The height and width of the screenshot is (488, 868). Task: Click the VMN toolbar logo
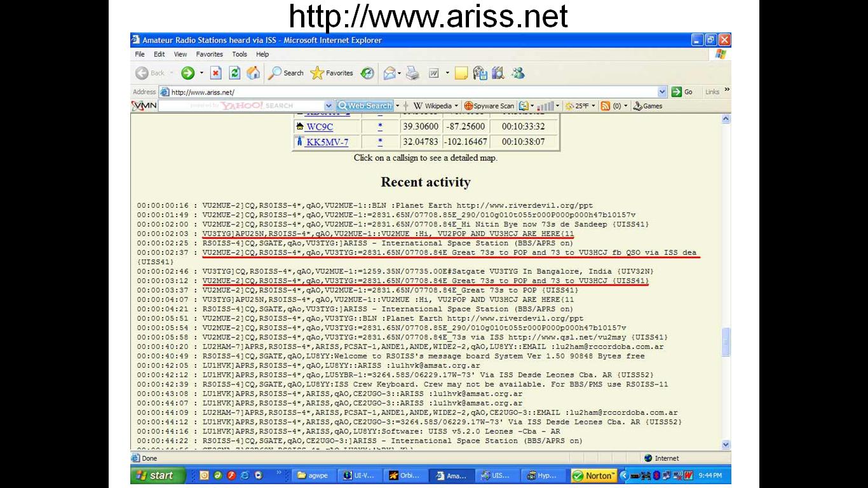pyautogui.click(x=144, y=105)
